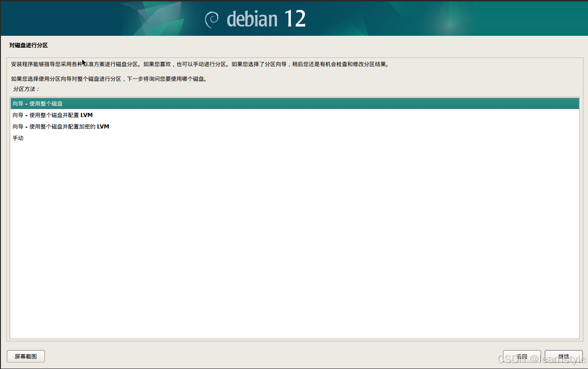588x369 pixels.
Task: Select "向导 - 使用整个磁盘" partitioning option
Action: pos(294,104)
